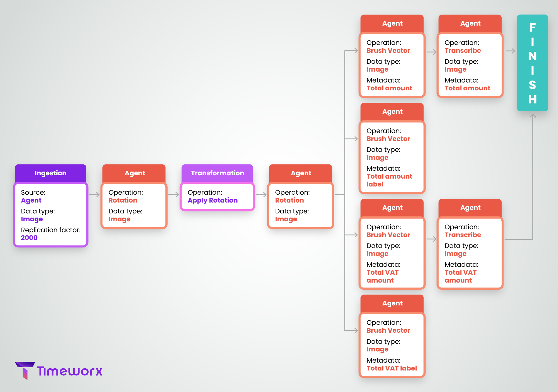The image size is (558, 392).
Task: Click arrow after Apply Rotation node
Action: tap(261, 195)
